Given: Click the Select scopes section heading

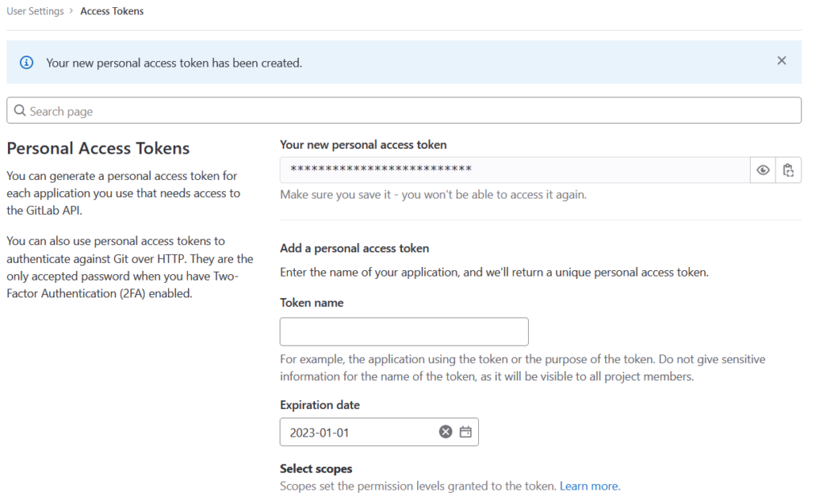Looking at the screenshot, I should pyautogui.click(x=316, y=469).
